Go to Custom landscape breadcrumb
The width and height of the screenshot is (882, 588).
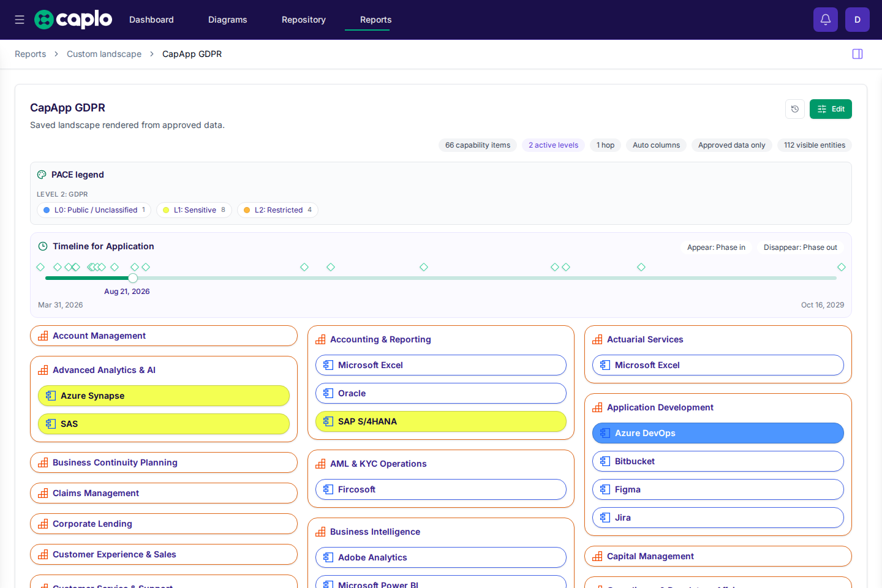coord(104,54)
